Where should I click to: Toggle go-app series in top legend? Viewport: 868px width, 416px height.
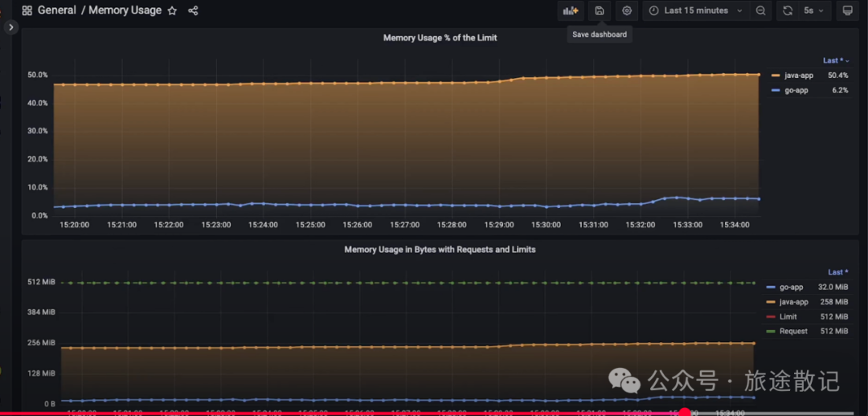point(796,90)
